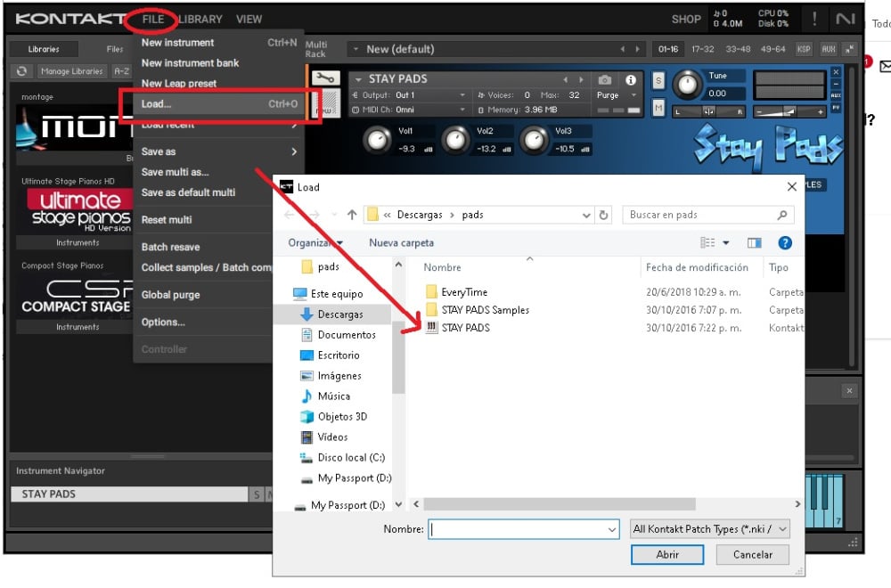Select MIDI channel page 49-64

click(x=772, y=49)
